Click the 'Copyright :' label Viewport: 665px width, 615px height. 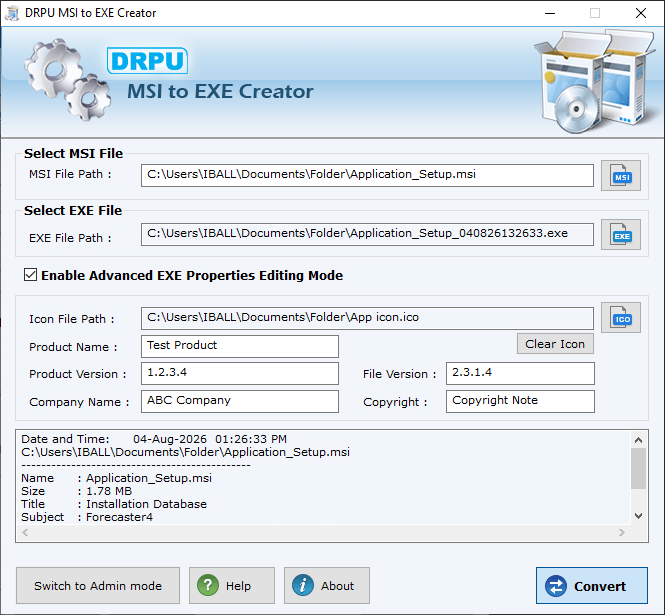[x=395, y=402]
